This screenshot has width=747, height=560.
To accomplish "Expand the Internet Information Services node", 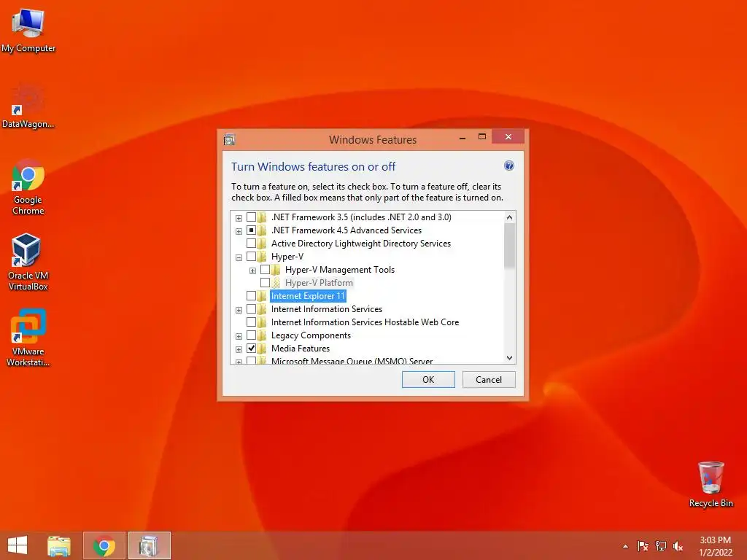I will click(239, 310).
